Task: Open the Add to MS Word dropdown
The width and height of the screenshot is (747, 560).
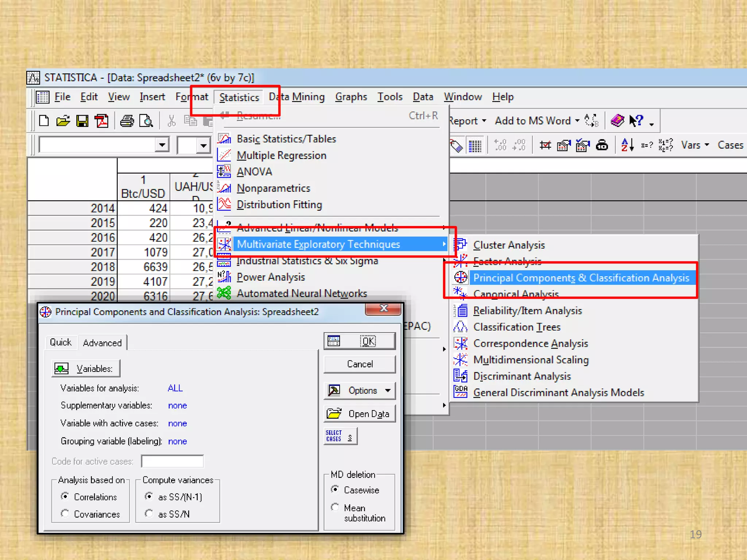Action: point(537,121)
